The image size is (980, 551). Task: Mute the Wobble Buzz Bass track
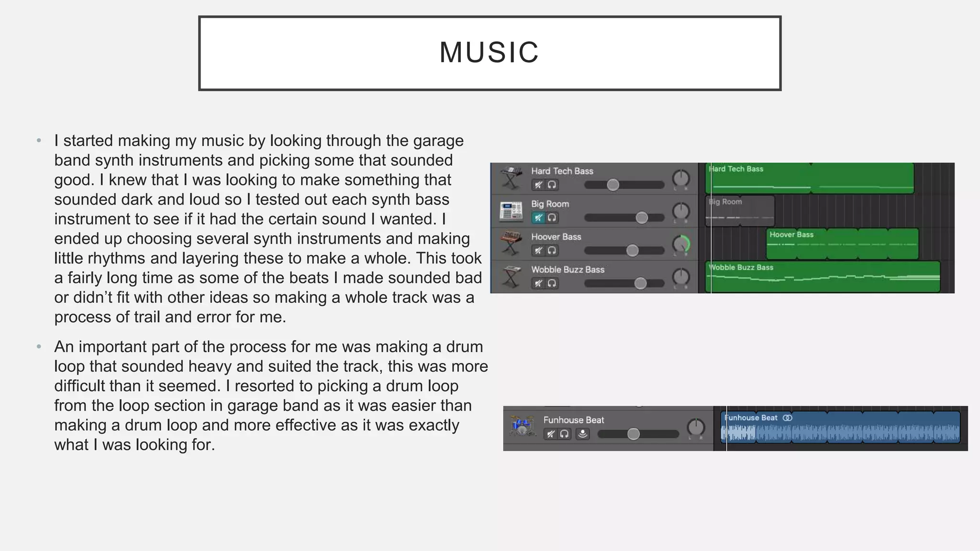pos(538,283)
